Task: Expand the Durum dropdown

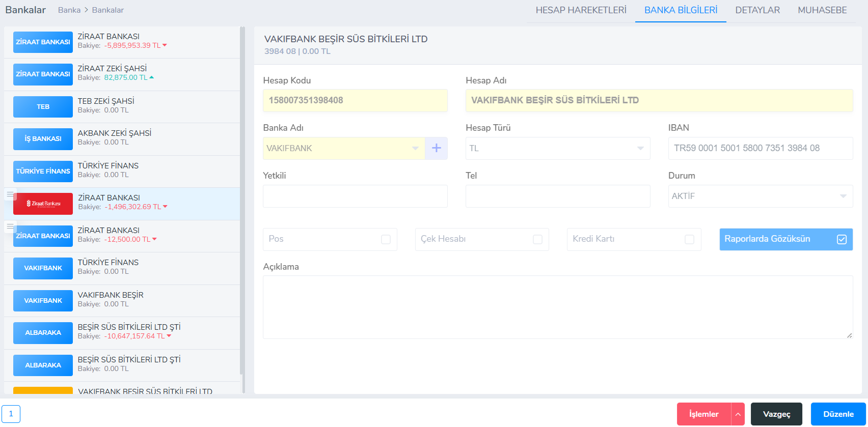Action: (760, 196)
